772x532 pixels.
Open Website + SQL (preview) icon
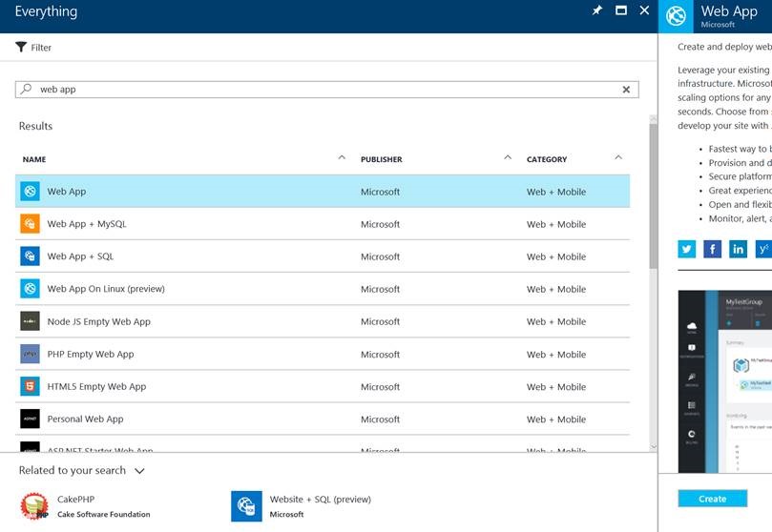246,506
